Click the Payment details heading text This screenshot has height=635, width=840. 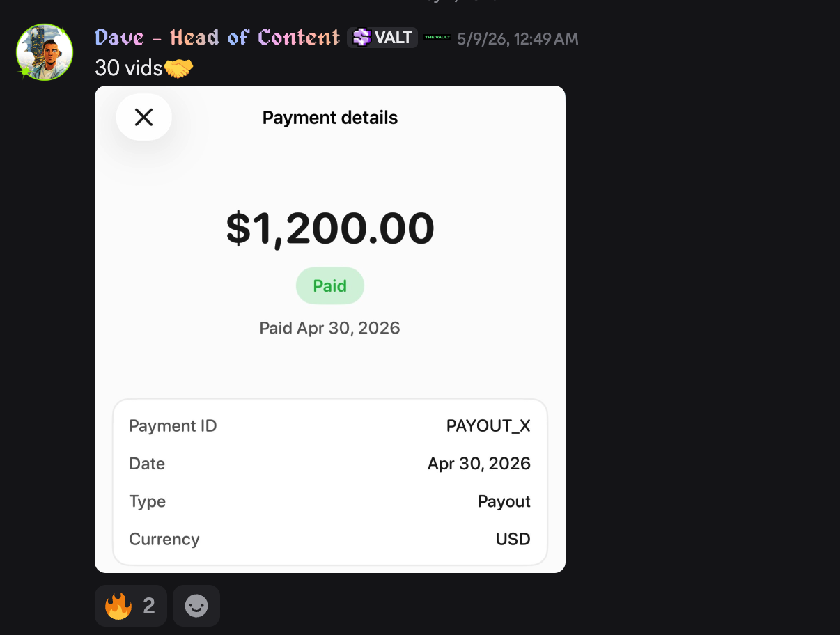pyautogui.click(x=330, y=118)
